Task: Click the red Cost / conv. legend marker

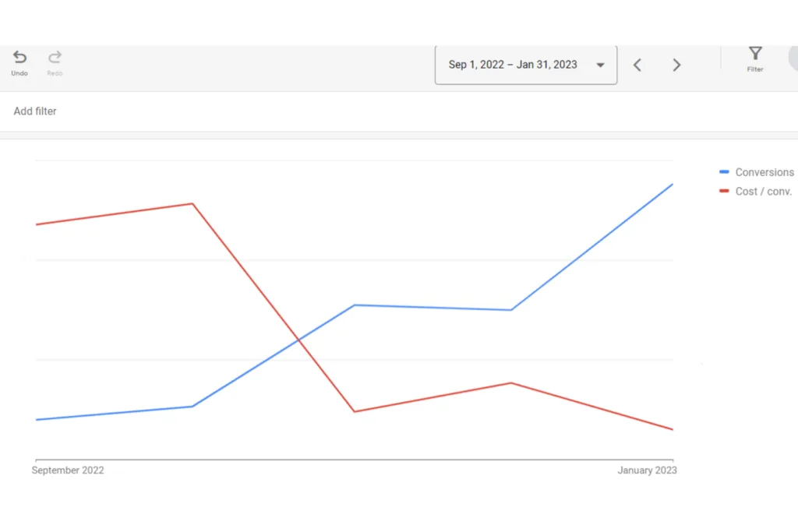Action: tap(723, 191)
